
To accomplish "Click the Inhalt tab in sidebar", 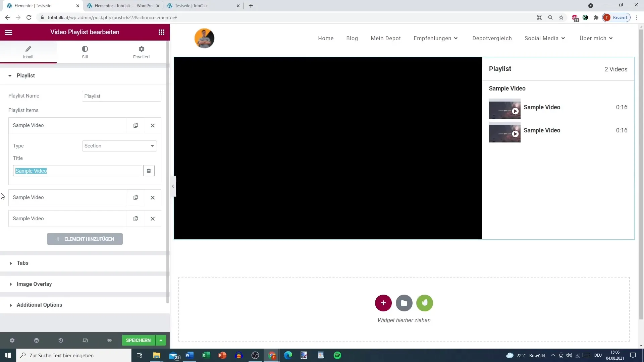I will 28,52.
